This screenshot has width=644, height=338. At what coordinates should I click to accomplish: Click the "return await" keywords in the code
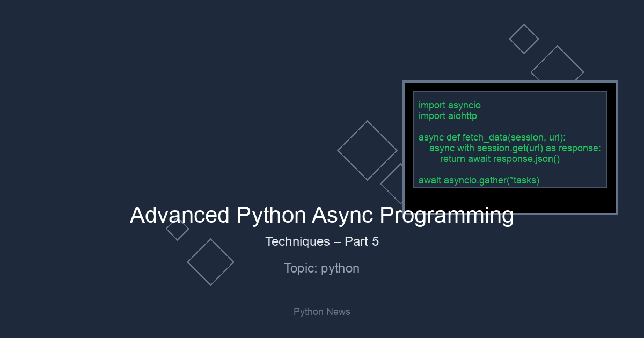tap(465, 159)
